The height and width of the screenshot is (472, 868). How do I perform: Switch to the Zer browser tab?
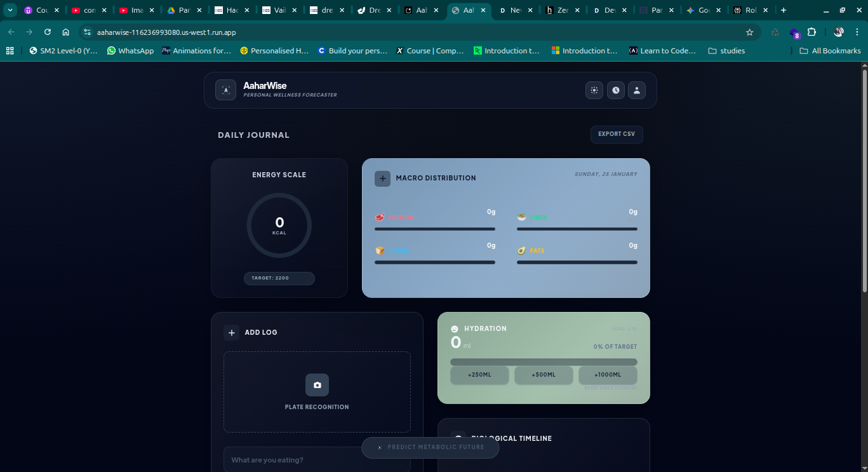[x=562, y=10]
